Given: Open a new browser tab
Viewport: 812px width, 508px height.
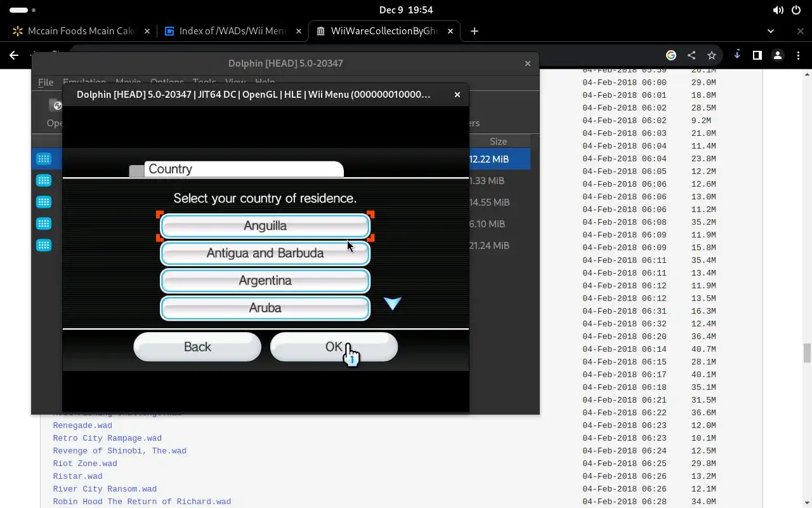Looking at the screenshot, I should [475, 30].
